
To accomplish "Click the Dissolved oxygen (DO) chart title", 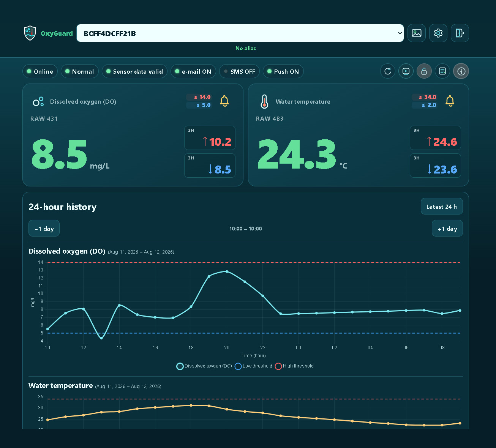I will click(x=67, y=251).
